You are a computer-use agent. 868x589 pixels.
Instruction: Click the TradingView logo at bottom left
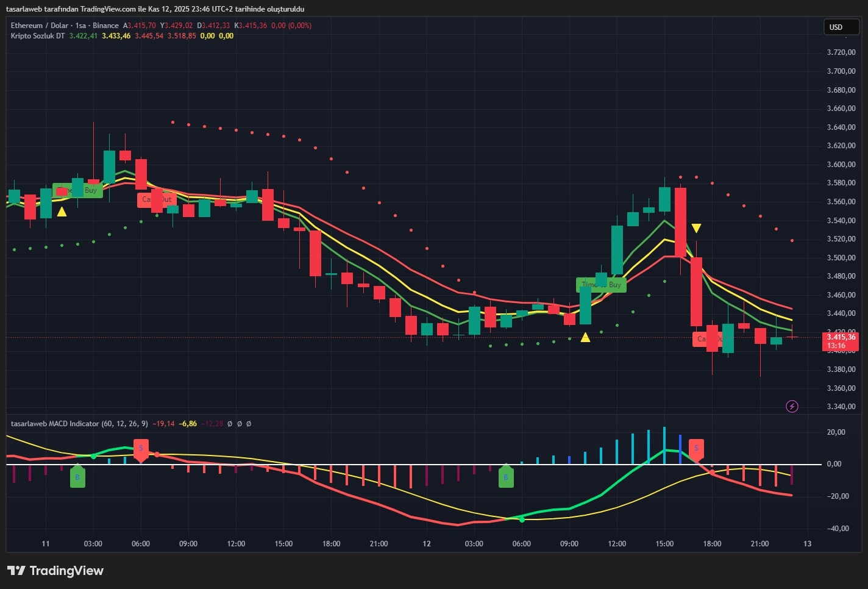[x=55, y=571]
